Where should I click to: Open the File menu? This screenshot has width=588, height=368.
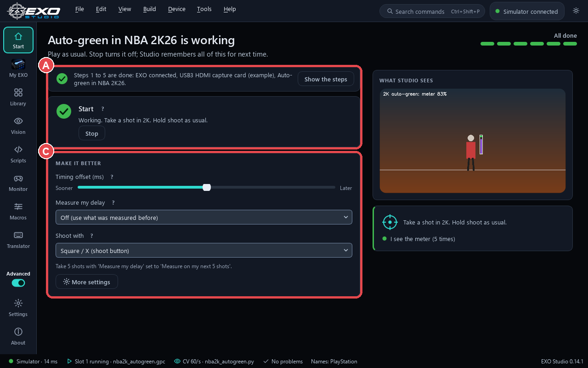tap(79, 9)
